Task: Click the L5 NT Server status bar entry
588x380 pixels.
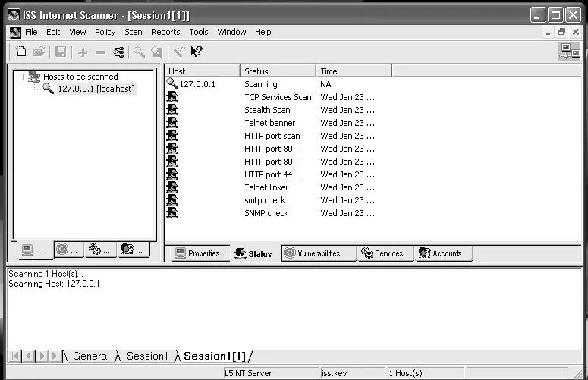Action: pyautogui.click(x=271, y=373)
